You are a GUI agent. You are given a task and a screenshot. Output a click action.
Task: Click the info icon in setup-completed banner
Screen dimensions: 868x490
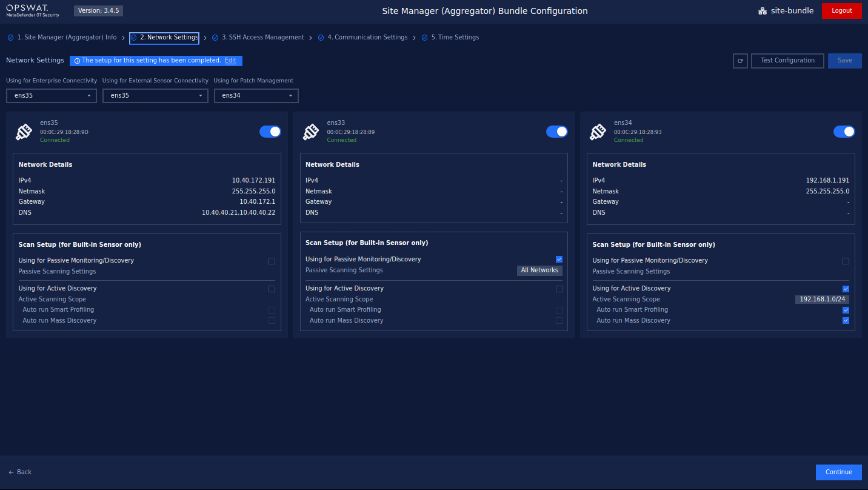click(77, 61)
